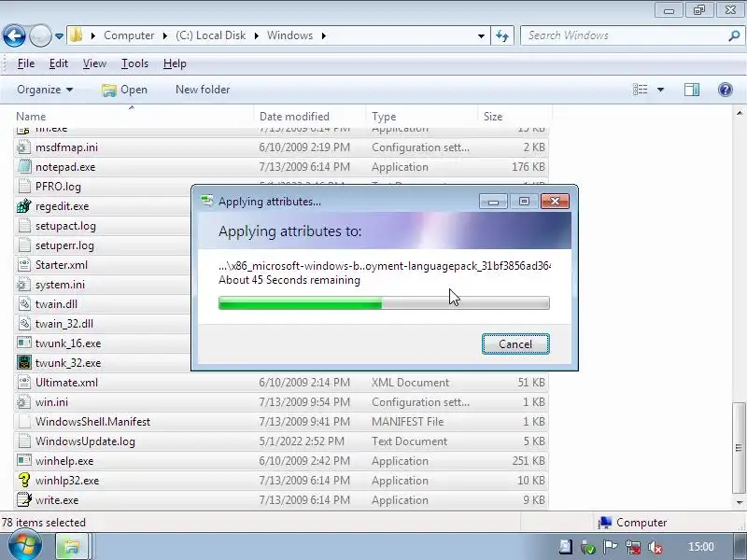This screenshot has height=560, width=747.
Task: Click the Action Center flag tray icon
Action: 611,547
